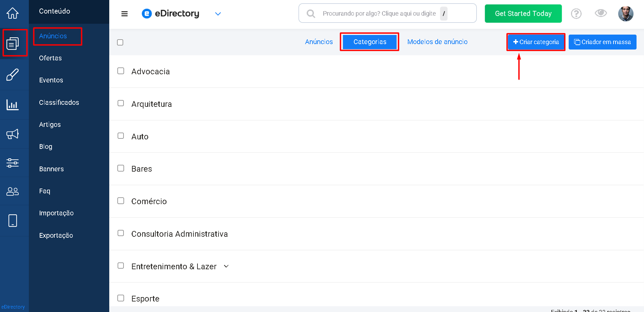The height and width of the screenshot is (312, 644).
Task: Toggle the hamburger menu
Action: pyautogui.click(x=125, y=14)
